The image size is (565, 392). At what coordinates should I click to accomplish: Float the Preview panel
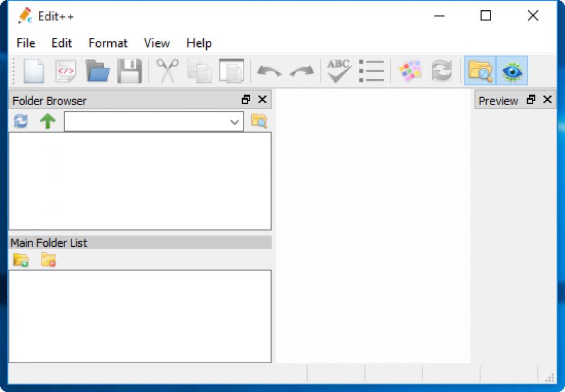tap(531, 99)
